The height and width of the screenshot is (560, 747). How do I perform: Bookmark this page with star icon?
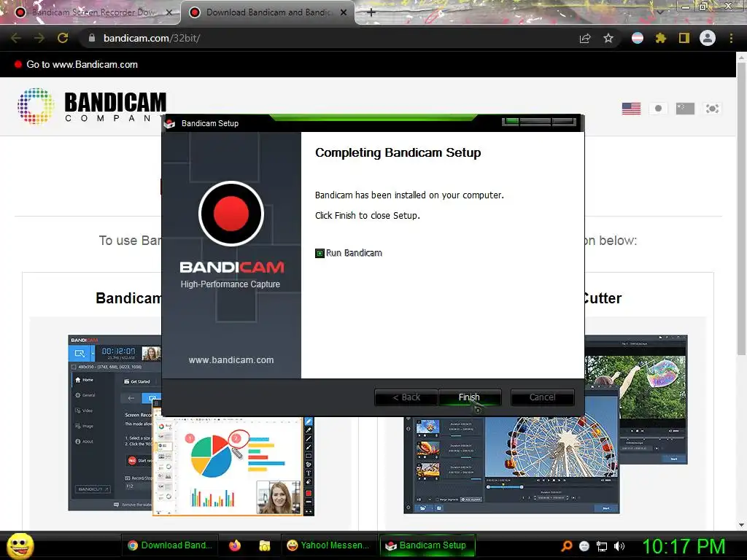click(608, 38)
